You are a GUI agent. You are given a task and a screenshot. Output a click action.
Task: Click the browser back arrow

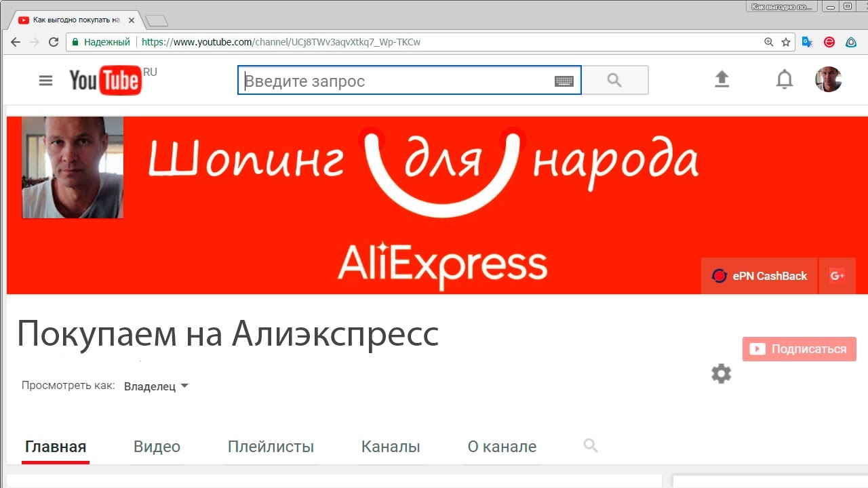[16, 42]
